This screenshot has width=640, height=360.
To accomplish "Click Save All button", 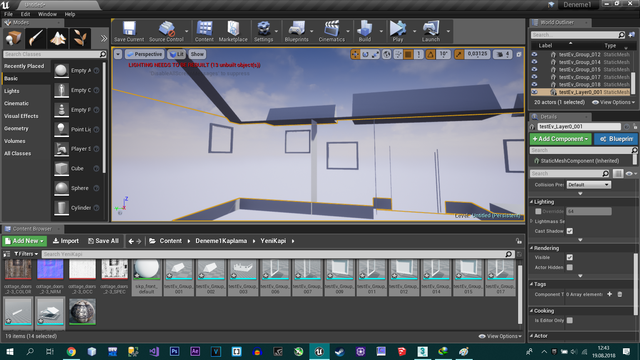I will coord(103,241).
